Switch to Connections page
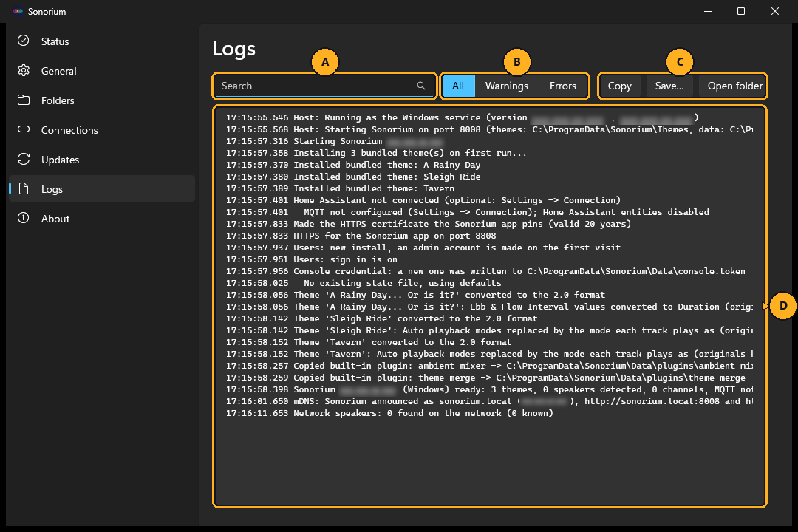Screen dimensions: 798x532 tap(102, 130)
